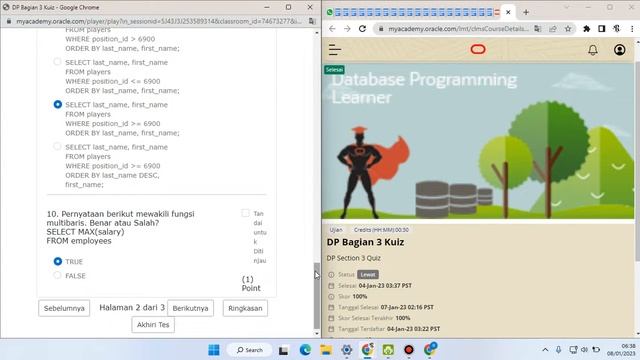This screenshot has width=640, height=360.
Task: Reload the Oracle Academy course page
Action: pos(362,29)
